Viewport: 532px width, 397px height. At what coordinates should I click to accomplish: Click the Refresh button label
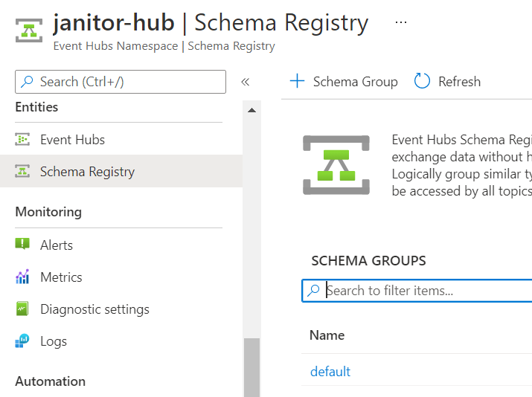(459, 81)
